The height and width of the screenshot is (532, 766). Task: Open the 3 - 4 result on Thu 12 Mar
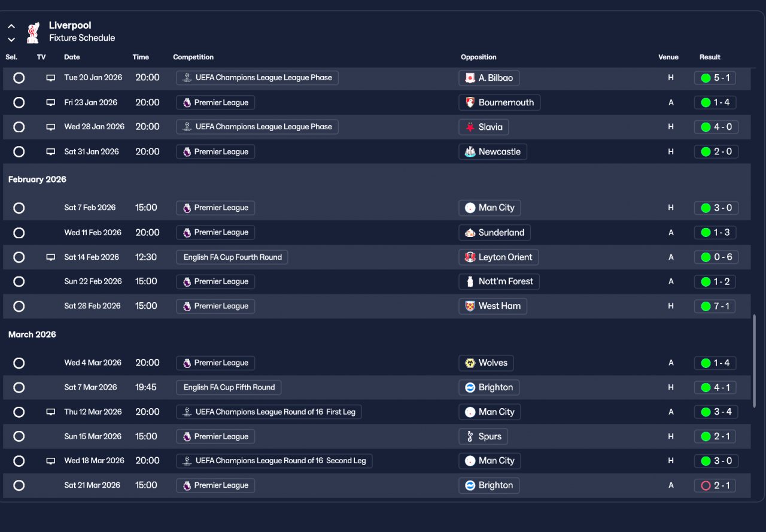click(716, 412)
